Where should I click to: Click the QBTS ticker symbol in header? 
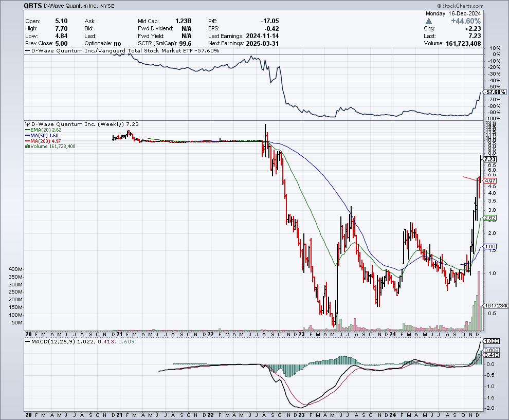33,6
